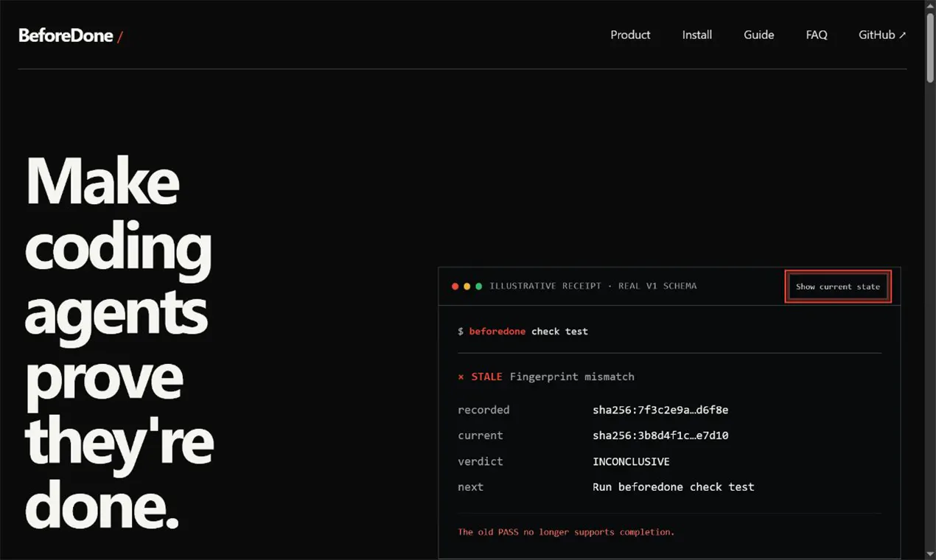Click the scrollbar up arrow
Screen dimensions: 936x560
click(x=930, y=6)
